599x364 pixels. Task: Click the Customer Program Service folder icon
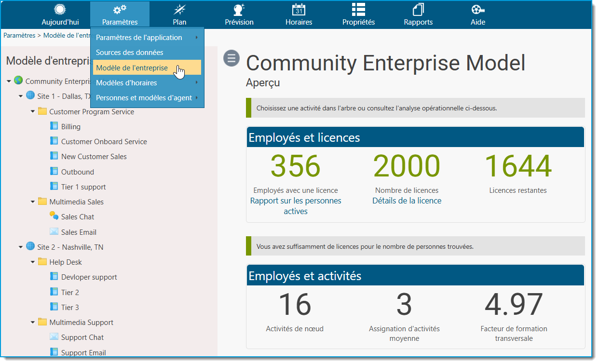coord(42,111)
